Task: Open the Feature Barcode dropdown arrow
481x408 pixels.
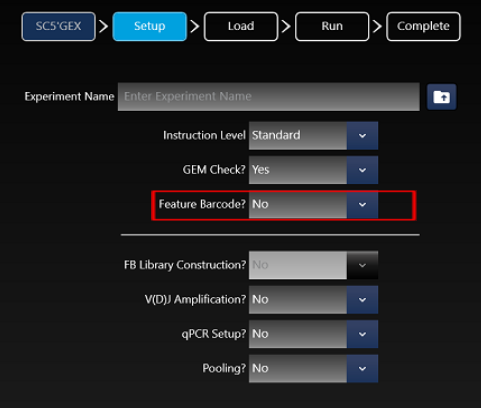Action: click(362, 204)
